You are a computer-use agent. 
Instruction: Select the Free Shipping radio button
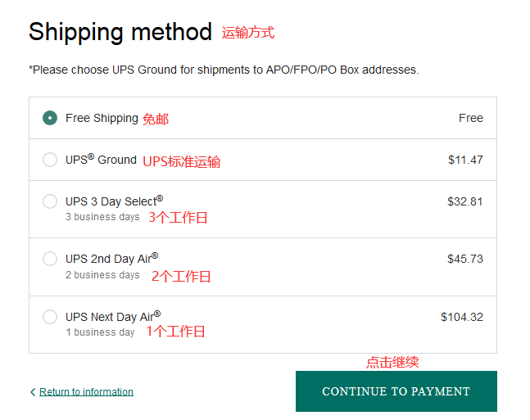point(50,118)
